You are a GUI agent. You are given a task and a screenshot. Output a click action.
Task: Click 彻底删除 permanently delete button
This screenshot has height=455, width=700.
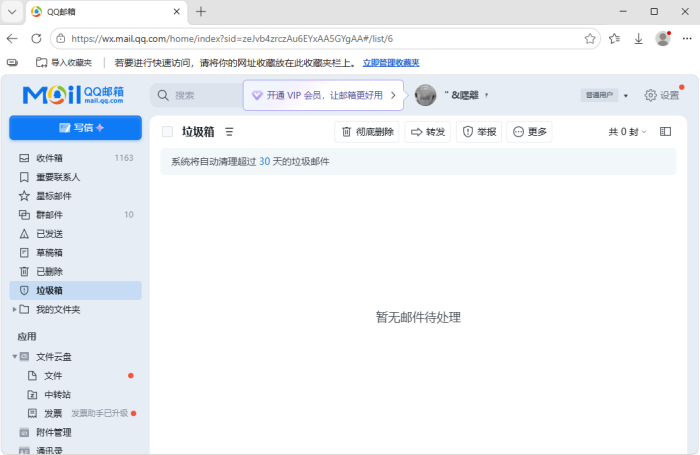coord(367,132)
